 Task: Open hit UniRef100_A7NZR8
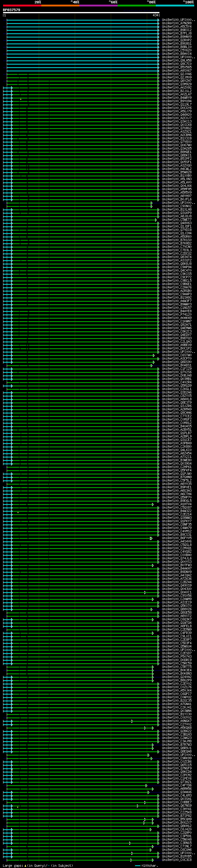177,23
